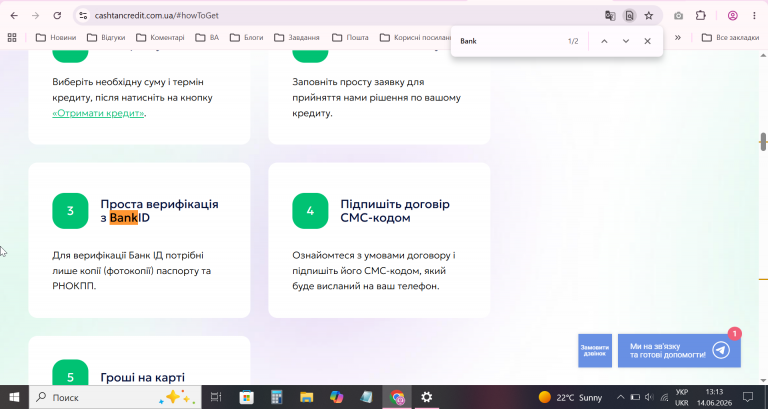Open the notepad app on taskbar

pyautogui.click(x=366, y=397)
